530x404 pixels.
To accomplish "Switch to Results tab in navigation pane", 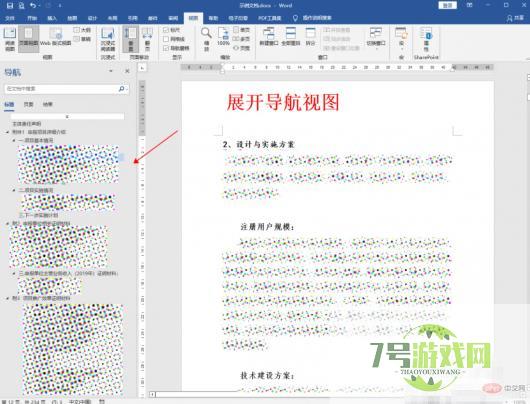I will [48, 104].
